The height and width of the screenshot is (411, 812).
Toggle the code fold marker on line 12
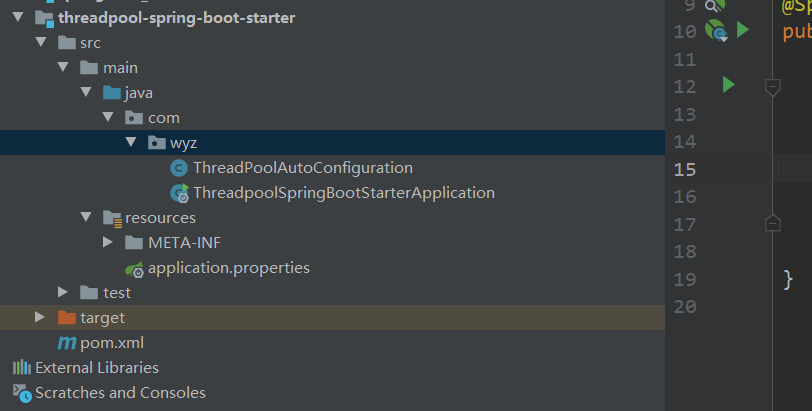coord(771,87)
